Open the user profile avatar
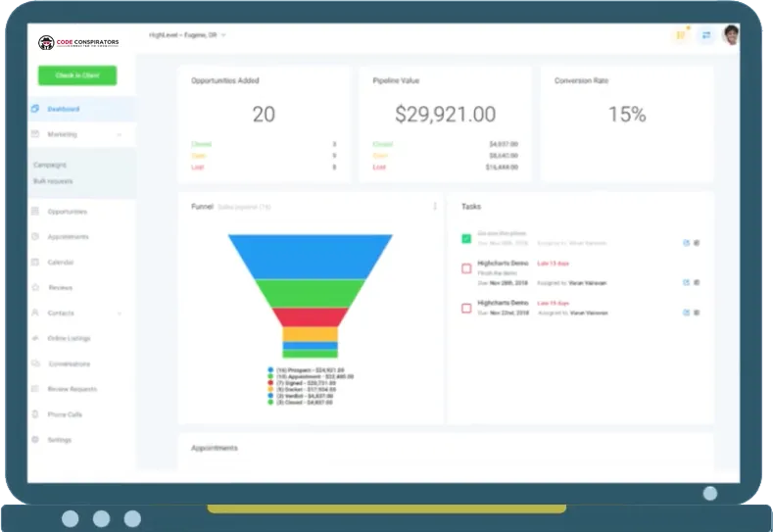This screenshot has height=532, width=773. point(731,35)
